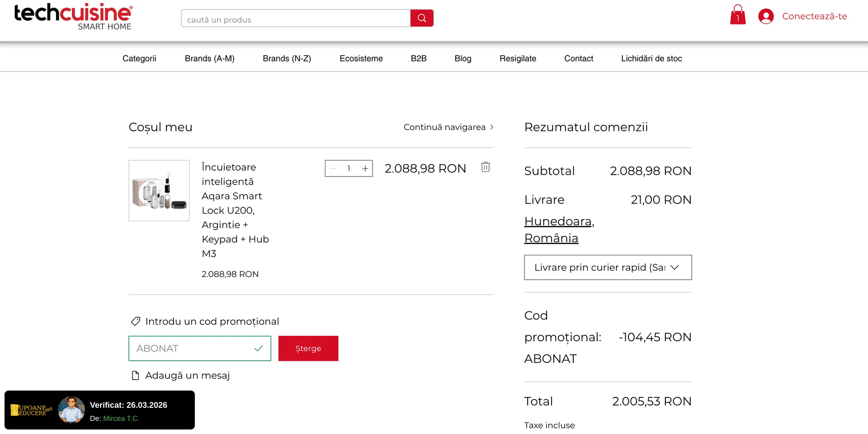Decrease quantity with the minus button
868x434 pixels.
[x=333, y=169]
